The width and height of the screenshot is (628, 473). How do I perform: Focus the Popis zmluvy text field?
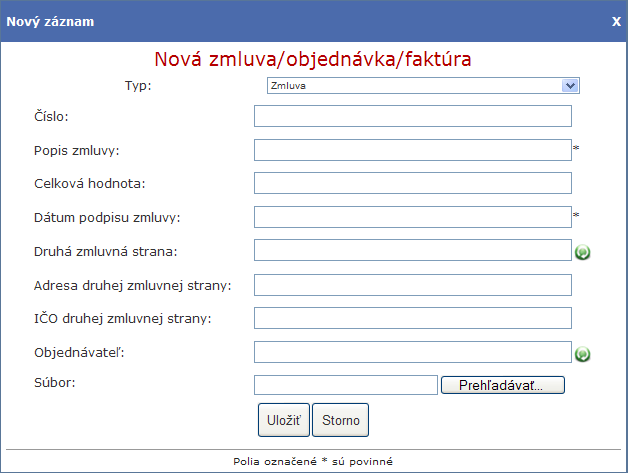(x=413, y=150)
